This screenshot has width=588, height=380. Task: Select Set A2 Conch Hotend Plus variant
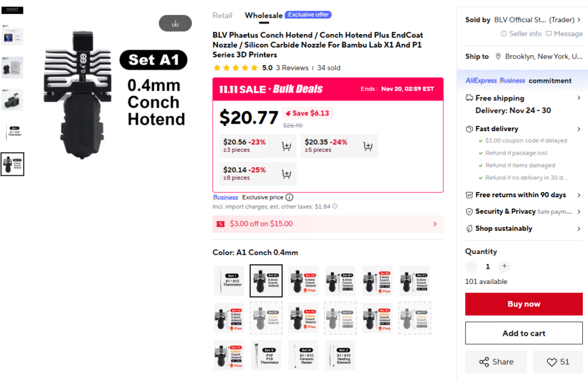(x=303, y=281)
